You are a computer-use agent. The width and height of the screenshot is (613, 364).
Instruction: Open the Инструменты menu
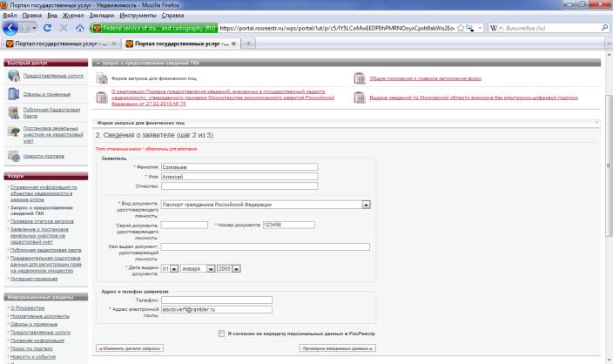tap(138, 16)
